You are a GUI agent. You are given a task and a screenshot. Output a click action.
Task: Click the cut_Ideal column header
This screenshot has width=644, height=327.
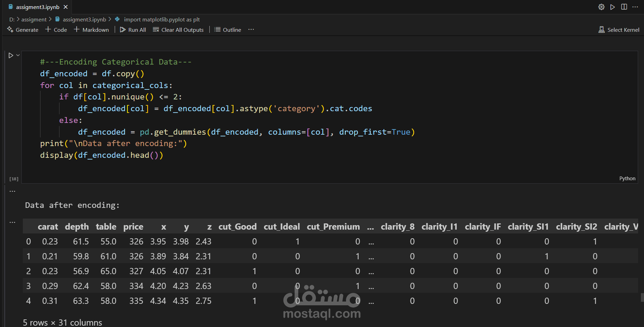point(282,227)
